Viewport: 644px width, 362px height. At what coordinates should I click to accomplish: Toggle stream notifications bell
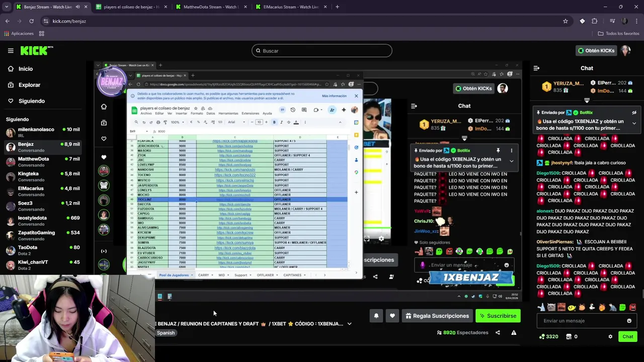pos(376,316)
